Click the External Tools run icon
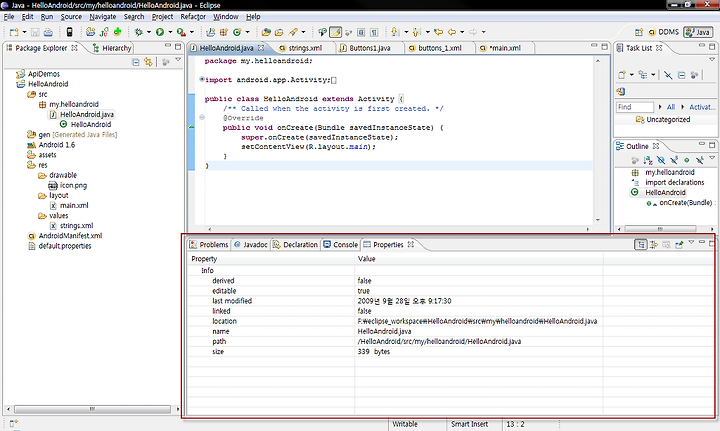The width and height of the screenshot is (720, 431). click(181, 32)
